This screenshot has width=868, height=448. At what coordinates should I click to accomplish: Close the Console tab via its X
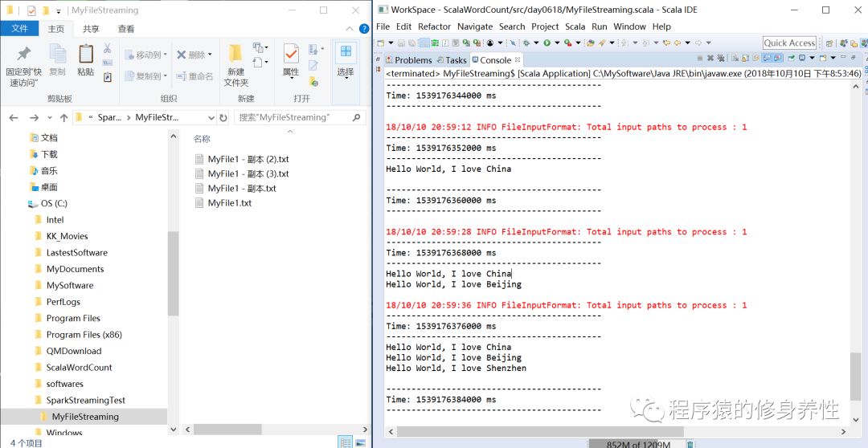click(x=517, y=59)
